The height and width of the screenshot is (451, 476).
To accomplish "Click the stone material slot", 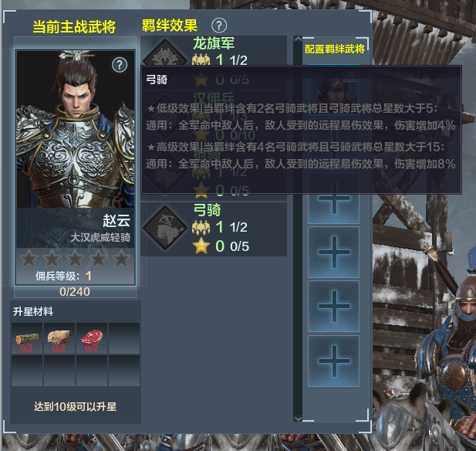I will (x=59, y=338).
